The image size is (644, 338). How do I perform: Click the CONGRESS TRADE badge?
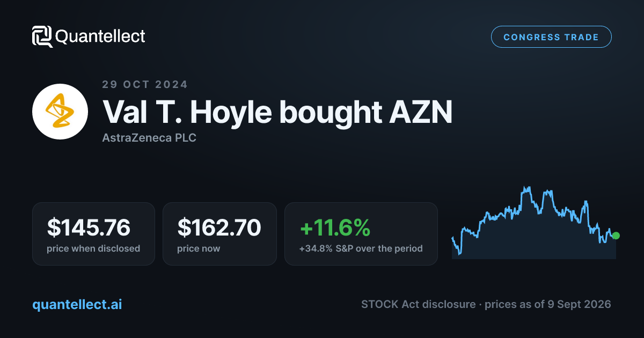(551, 37)
